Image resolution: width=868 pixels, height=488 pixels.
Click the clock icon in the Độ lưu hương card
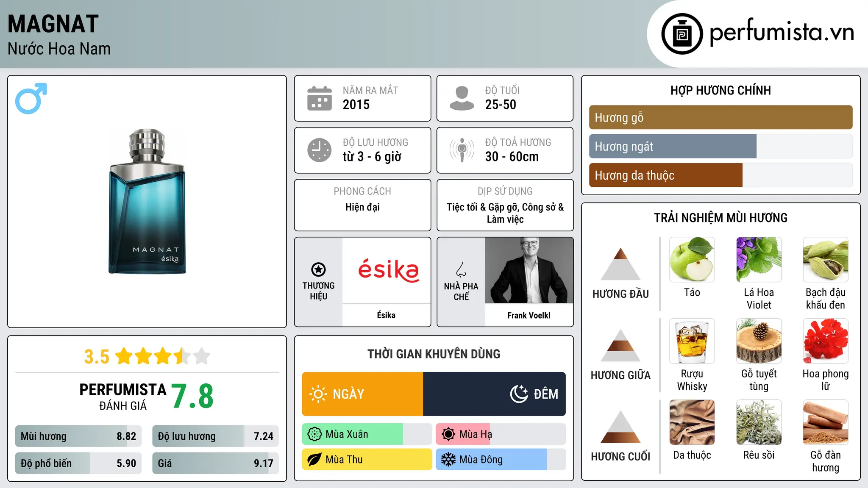point(319,150)
